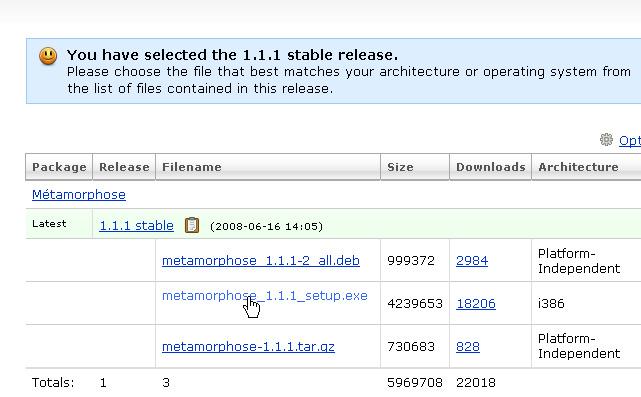
Task: Select the heading 'You have selected the 1.1.1 stable release.'
Action: (x=232, y=55)
